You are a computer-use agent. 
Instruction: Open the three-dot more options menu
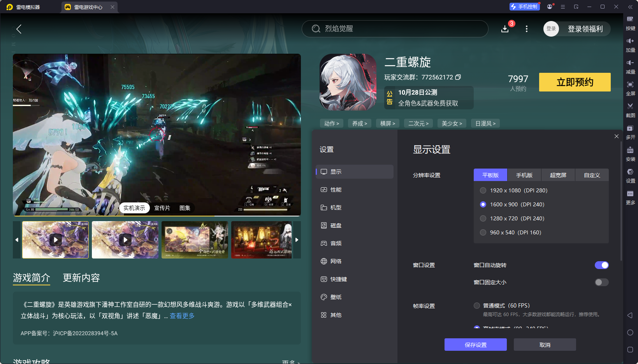pos(526,28)
